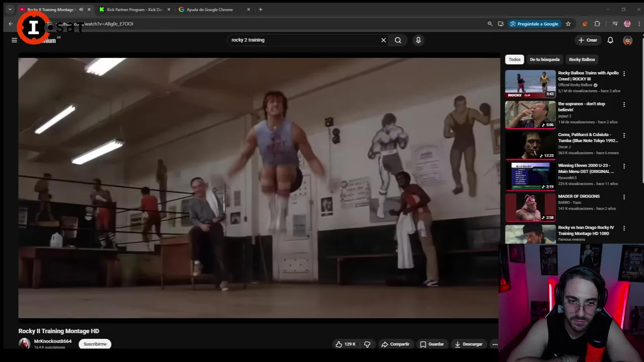Open options for Rocky vs Ivan Drago
Image resolution: width=644 pixels, height=362 pixels.
[624, 228]
